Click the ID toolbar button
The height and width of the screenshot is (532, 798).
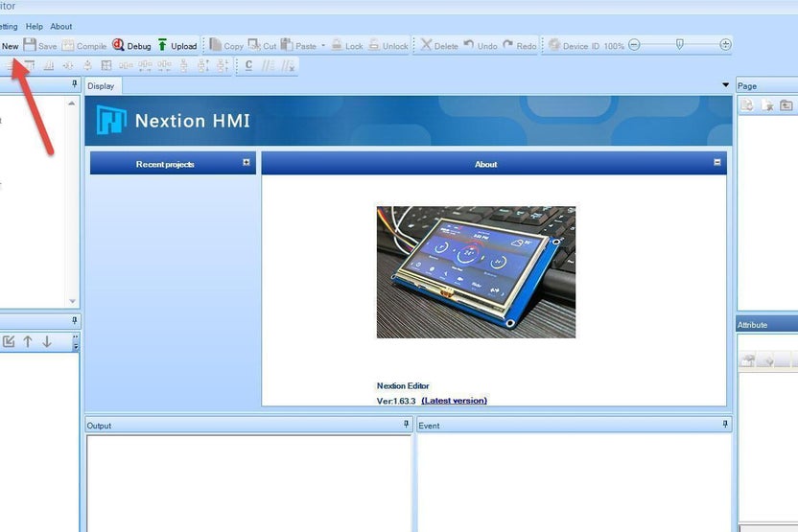click(595, 46)
